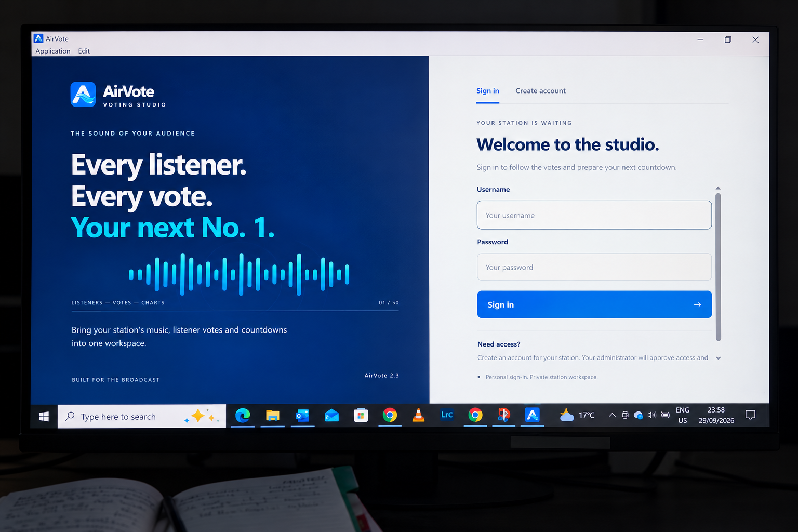Click the OneDrive cloud tray icon
Image resolution: width=798 pixels, height=532 pixels.
[x=639, y=415]
